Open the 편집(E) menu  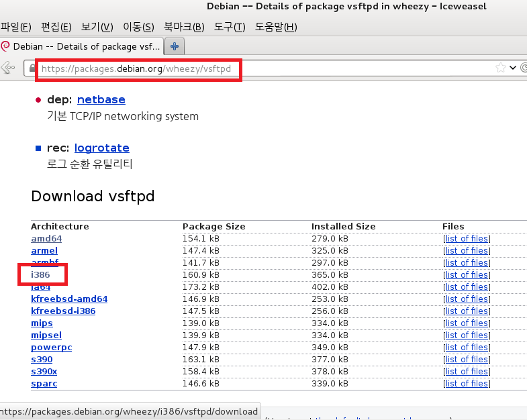56,27
